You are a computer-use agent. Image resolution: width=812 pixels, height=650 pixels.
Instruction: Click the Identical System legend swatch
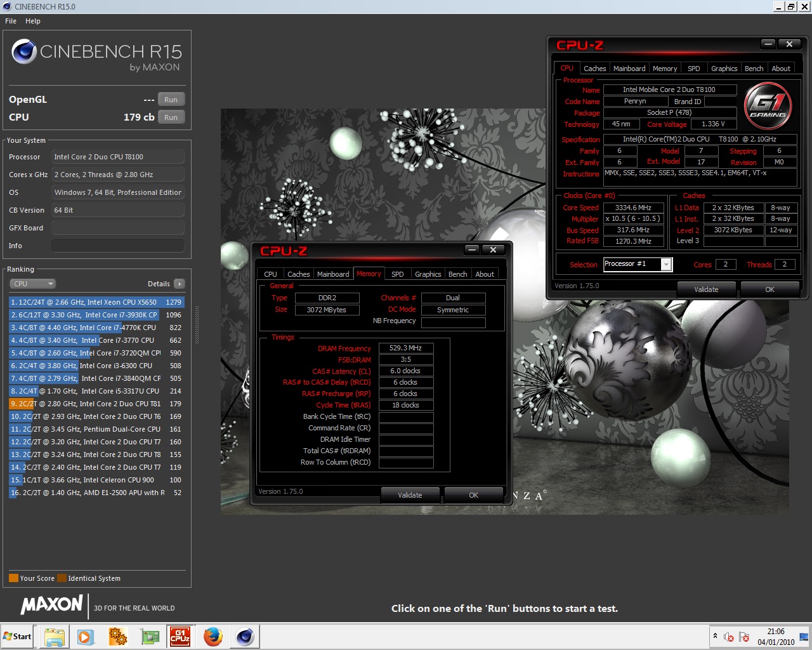pyautogui.click(x=62, y=578)
